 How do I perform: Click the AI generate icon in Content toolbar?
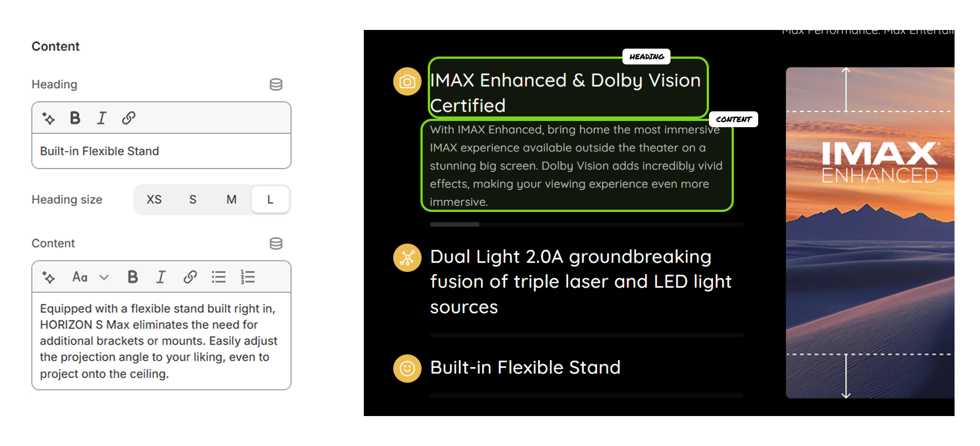click(x=49, y=277)
